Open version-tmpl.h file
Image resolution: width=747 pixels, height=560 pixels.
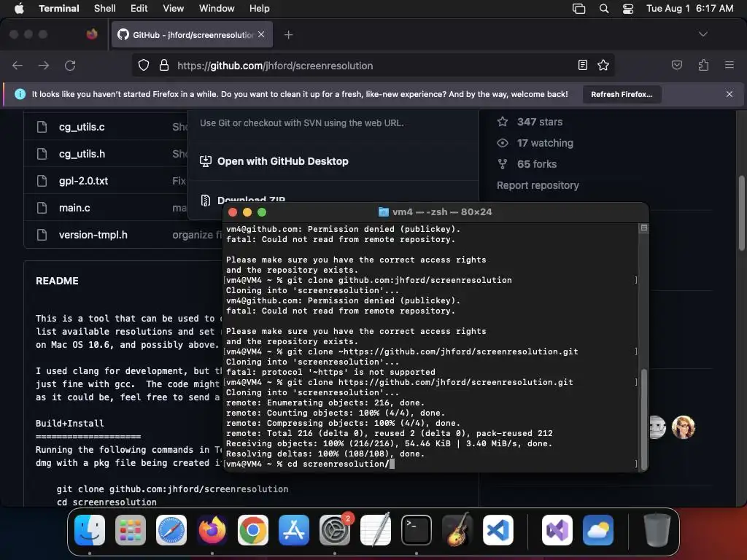(93, 235)
